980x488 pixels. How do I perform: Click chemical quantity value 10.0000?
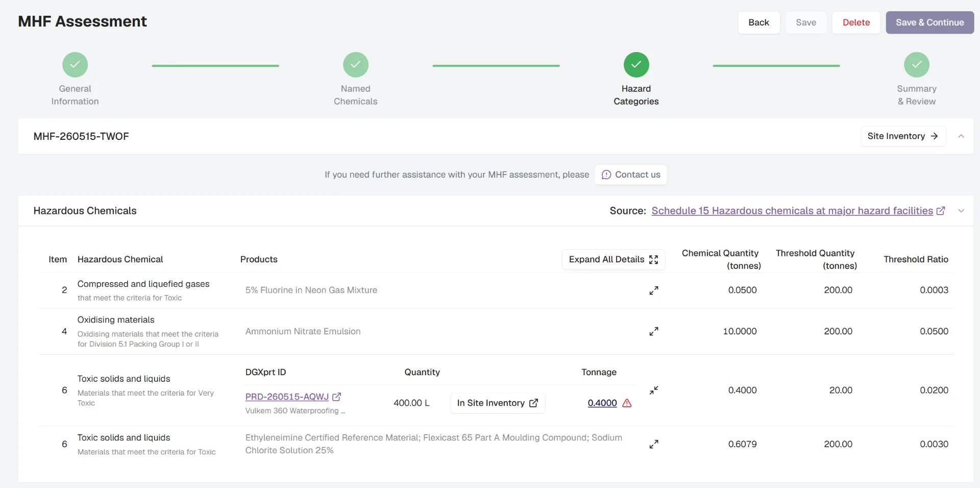740,331
